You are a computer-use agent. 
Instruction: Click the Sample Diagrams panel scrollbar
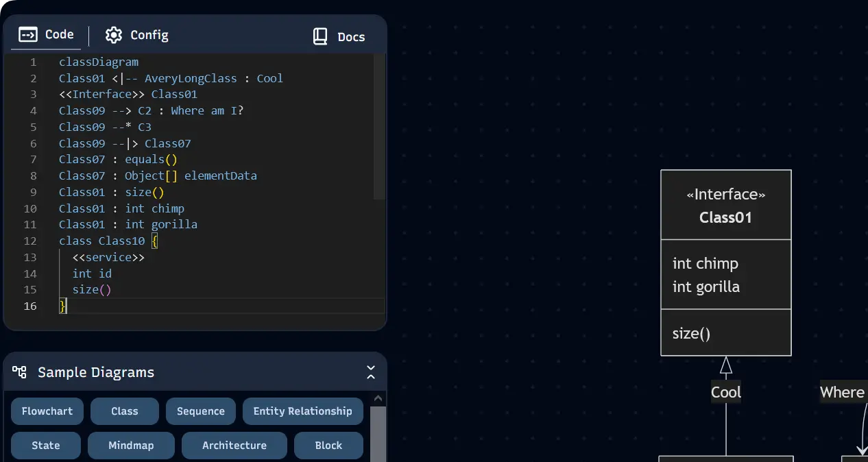pyautogui.click(x=378, y=432)
